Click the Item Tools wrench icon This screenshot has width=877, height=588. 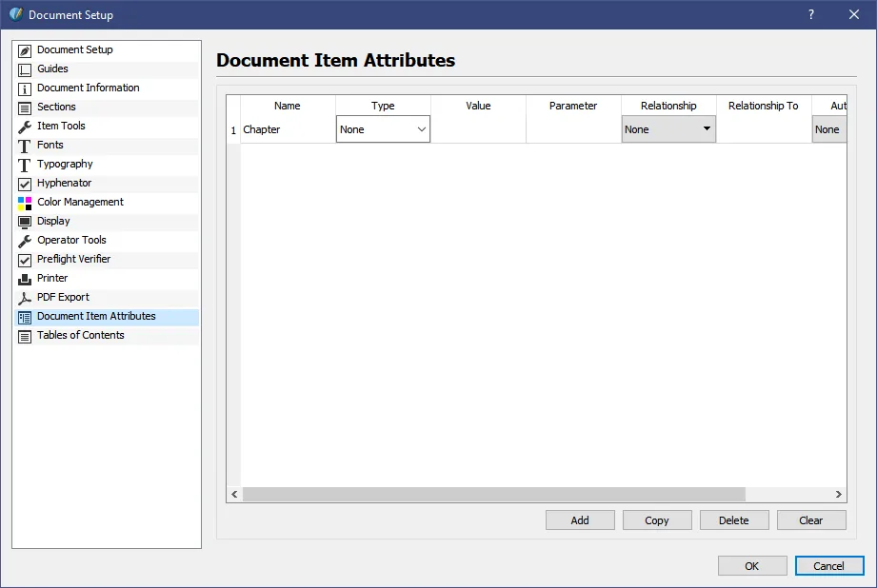point(25,127)
